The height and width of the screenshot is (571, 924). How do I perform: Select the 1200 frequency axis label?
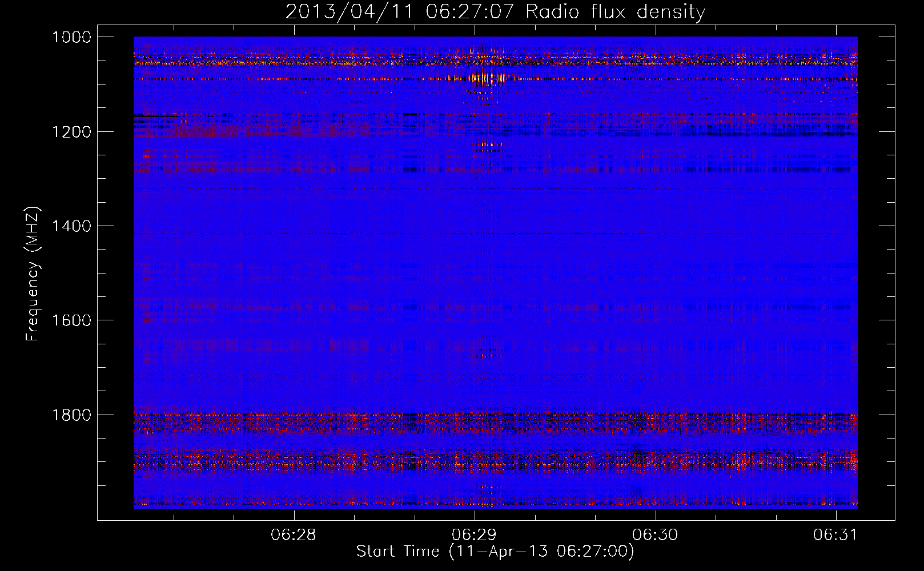(x=71, y=132)
